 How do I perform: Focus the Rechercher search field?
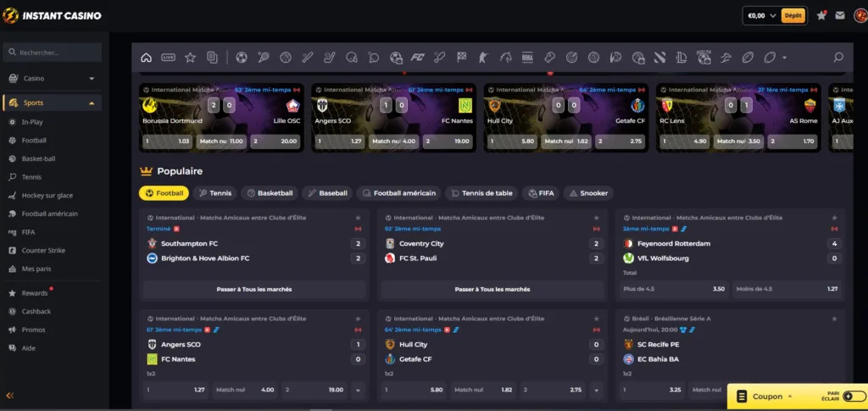click(53, 53)
